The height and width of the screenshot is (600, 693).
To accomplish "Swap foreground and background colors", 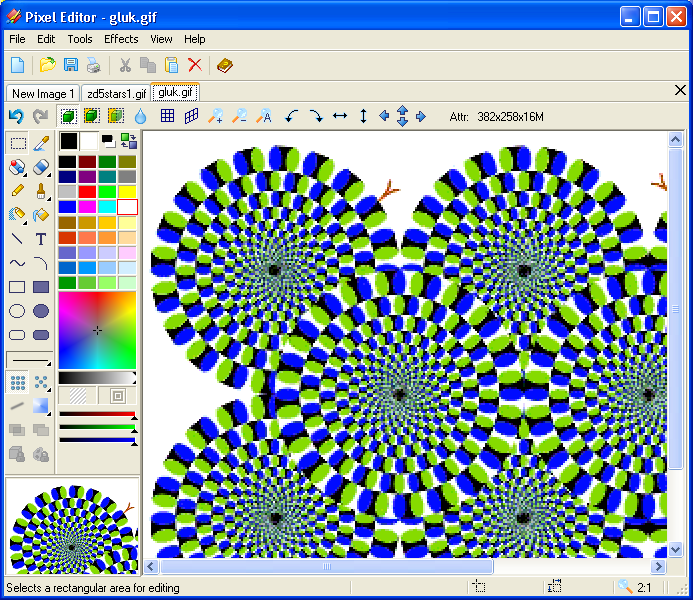I will tap(129, 141).
